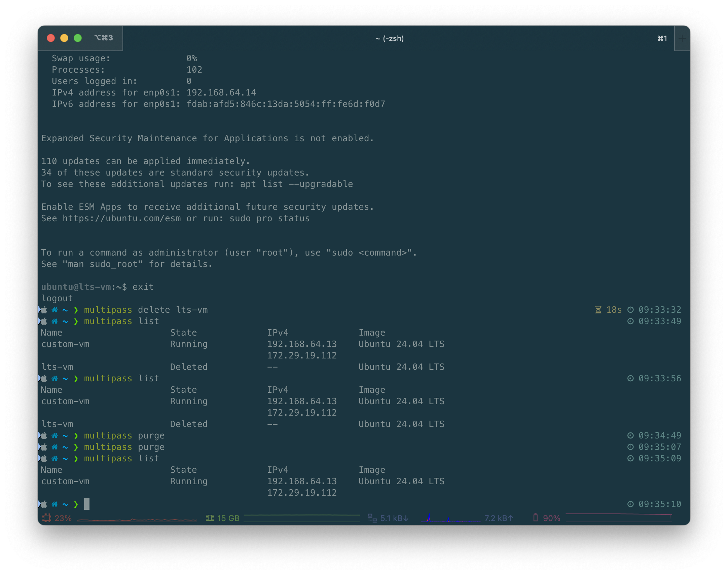Click the terminal cursor block at prompt

(x=86, y=504)
